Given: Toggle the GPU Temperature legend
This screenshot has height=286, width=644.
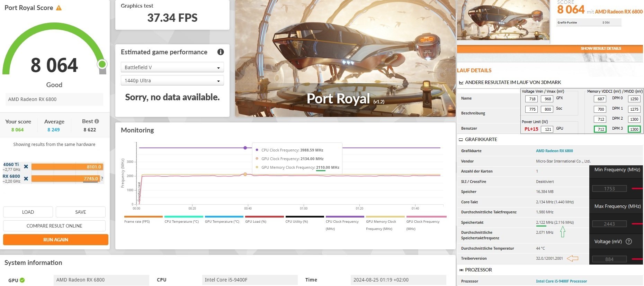Looking at the screenshot, I should [224, 220].
